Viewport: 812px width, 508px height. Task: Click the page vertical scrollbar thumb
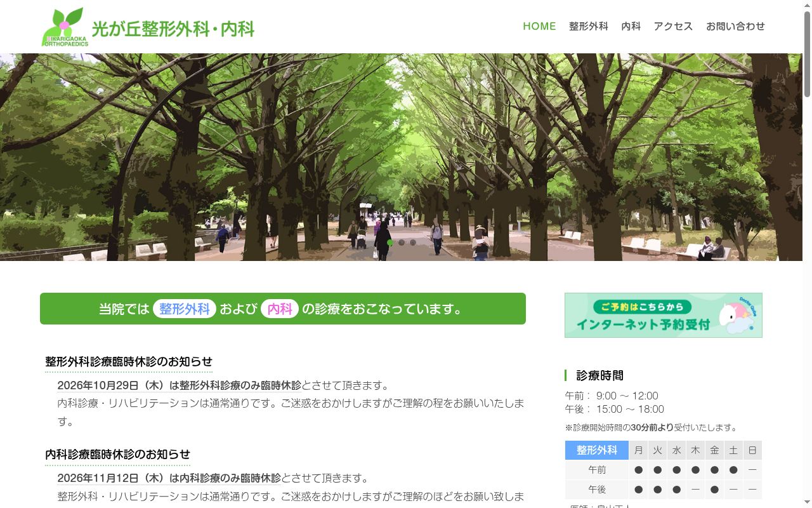[807, 55]
